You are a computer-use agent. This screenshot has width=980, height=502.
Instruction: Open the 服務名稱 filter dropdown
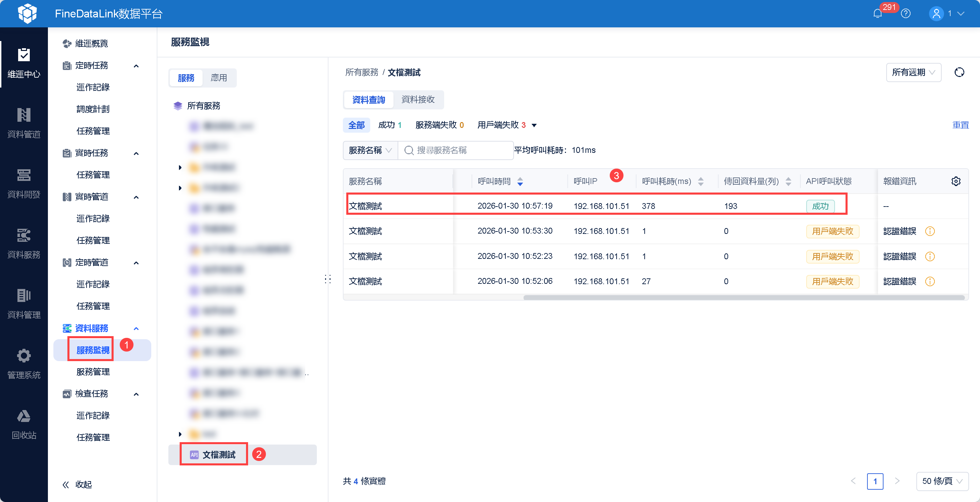pyautogui.click(x=370, y=150)
